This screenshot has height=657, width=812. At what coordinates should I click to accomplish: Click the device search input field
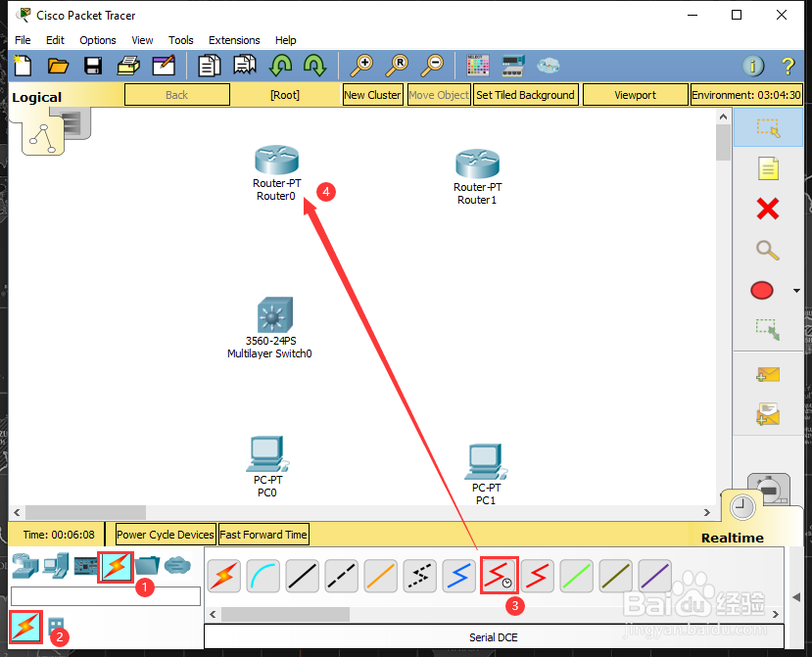point(106,596)
